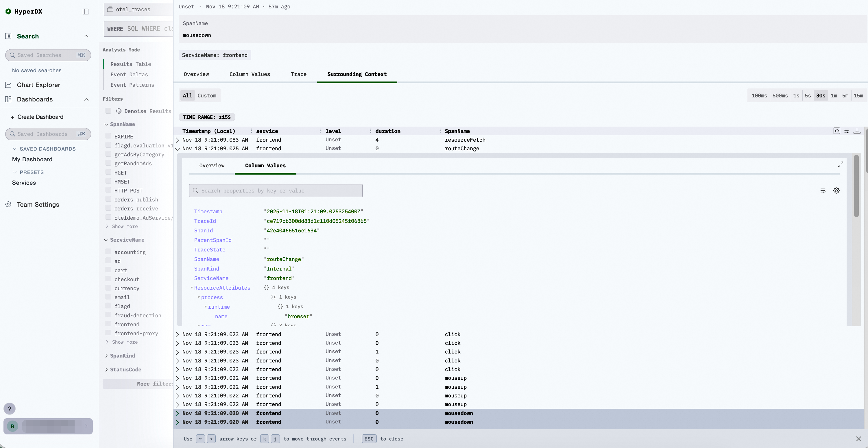Check the frontend ServiceName filter
868x448 pixels.
tap(108, 324)
